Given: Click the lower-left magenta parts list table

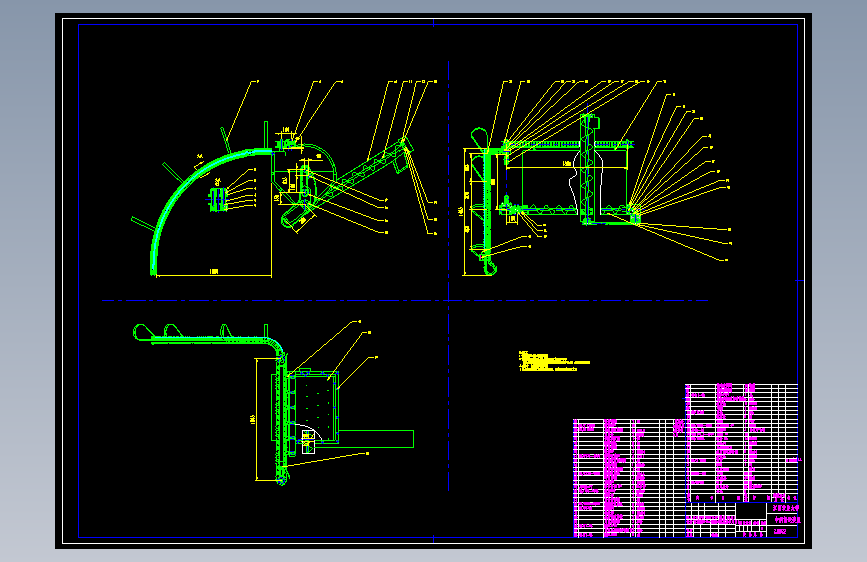Looking at the screenshot, I should (x=629, y=478).
